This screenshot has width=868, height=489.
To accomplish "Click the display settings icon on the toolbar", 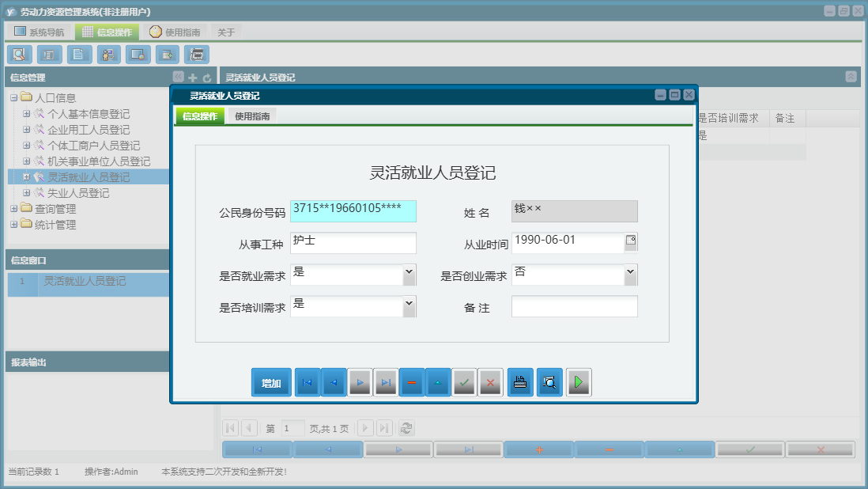I will 138,55.
